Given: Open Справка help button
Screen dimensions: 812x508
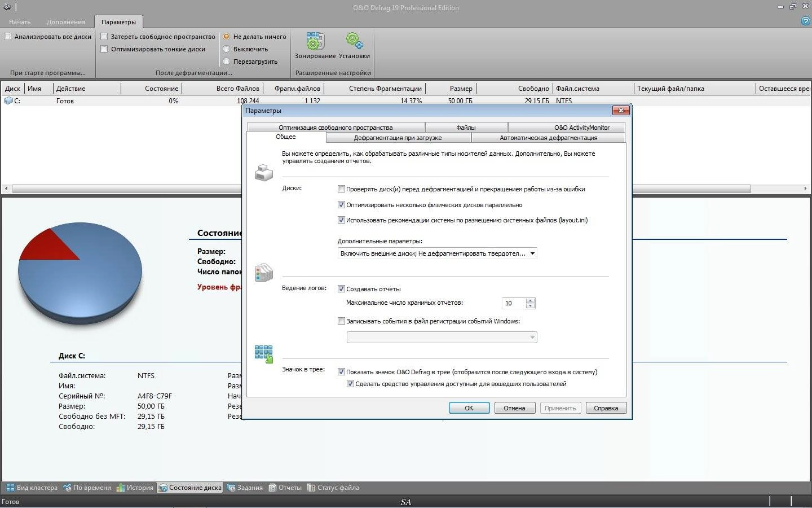Looking at the screenshot, I should (x=606, y=408).
